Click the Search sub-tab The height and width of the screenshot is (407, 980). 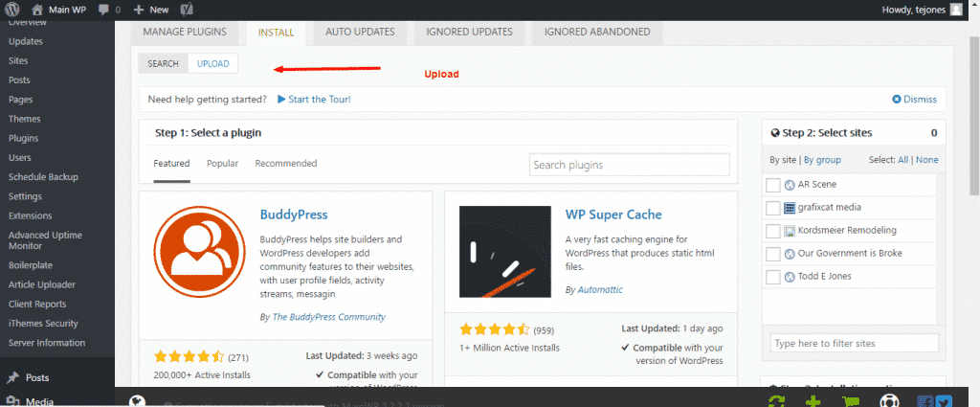point(163,64)
